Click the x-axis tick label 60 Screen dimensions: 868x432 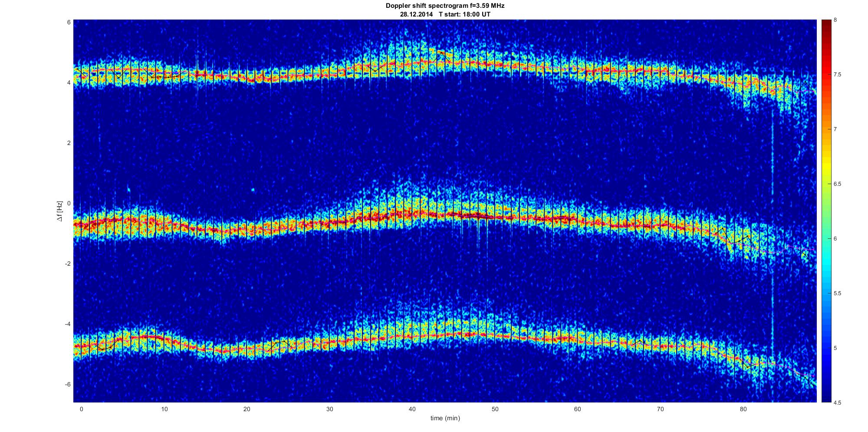pyautogui.click(x=577, y=409)
